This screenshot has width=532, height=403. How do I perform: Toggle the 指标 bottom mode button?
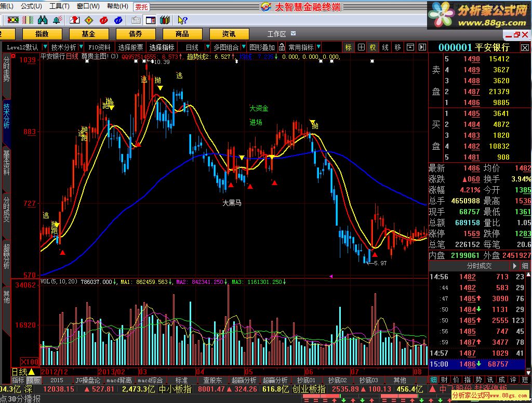pos(18,380)
